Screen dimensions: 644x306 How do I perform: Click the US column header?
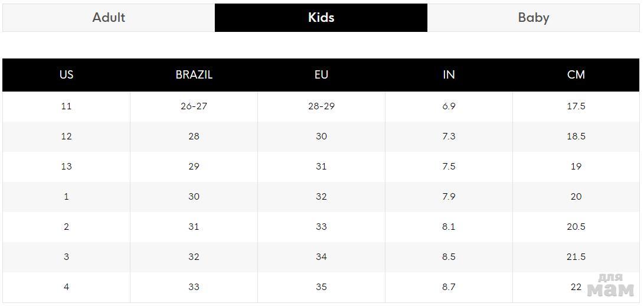[x=66, y=75]
